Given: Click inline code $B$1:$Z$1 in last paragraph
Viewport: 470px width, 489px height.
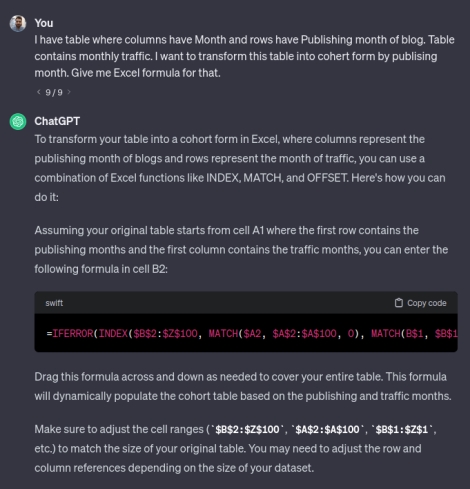Looking at the screenshot, I should pos(402,429).
